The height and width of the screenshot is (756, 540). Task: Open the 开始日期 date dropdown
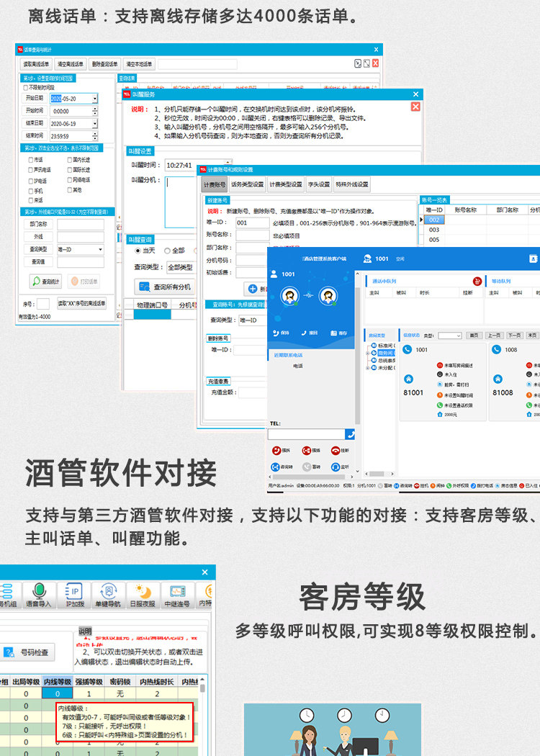tap(95, 99)
